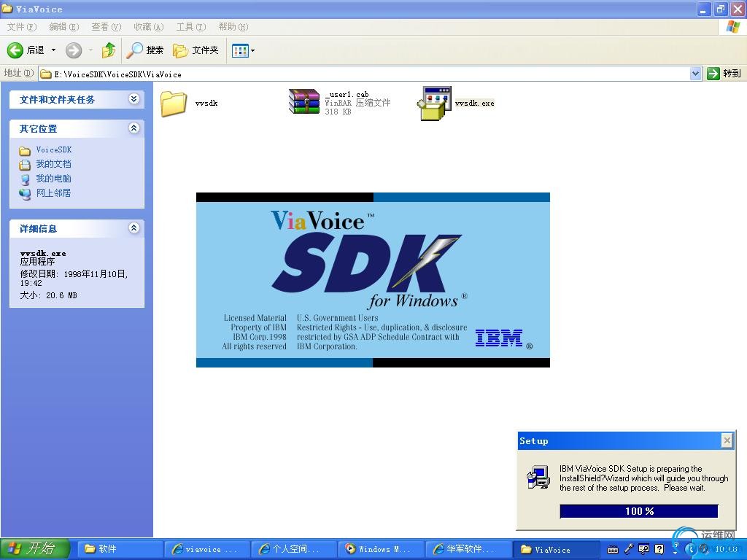Click the ViaVoice SDK splash image
The height and width of the screenshot is (560, 747).
pos(373,280)
